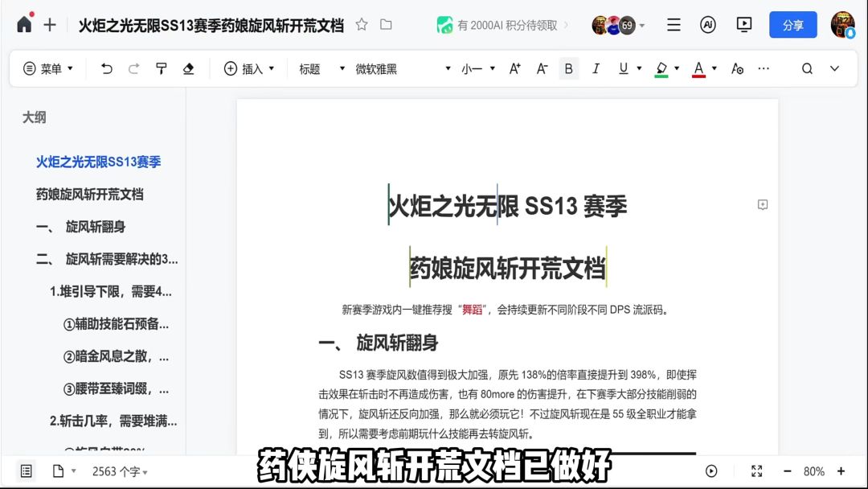Open the AI assistant icon
Viewport: 868px width, 489px height.
click(x=707, y=24)
